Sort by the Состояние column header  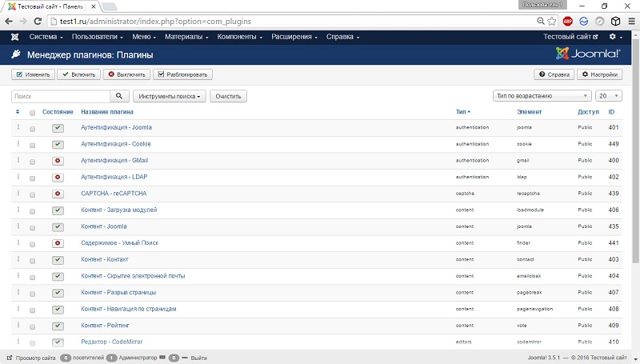[58, 112]
